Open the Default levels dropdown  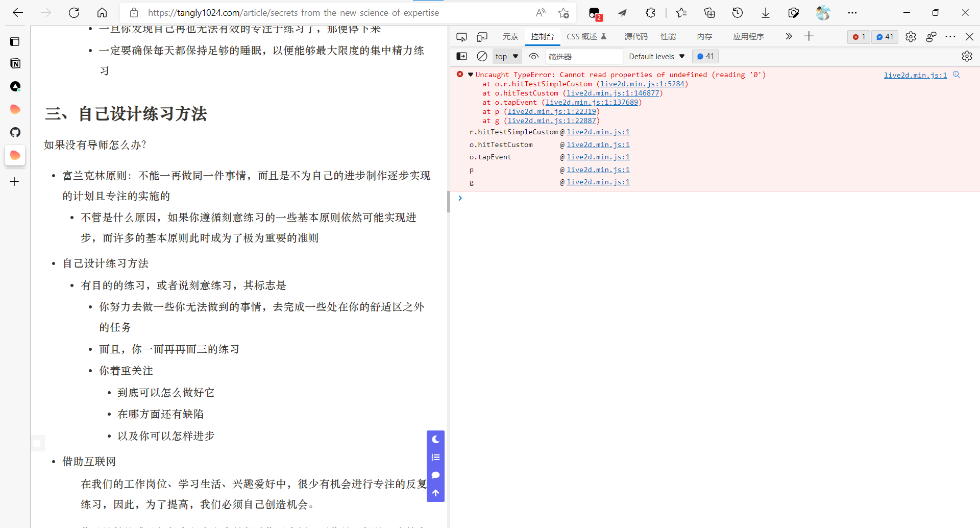click(x=656, y=56)
